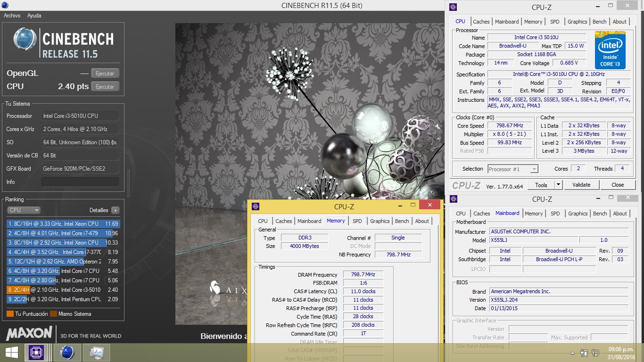Open the monitor app taskbar icon
This screenshot has width=644, height=362.
pyautogui.click(x=97, y=352)
